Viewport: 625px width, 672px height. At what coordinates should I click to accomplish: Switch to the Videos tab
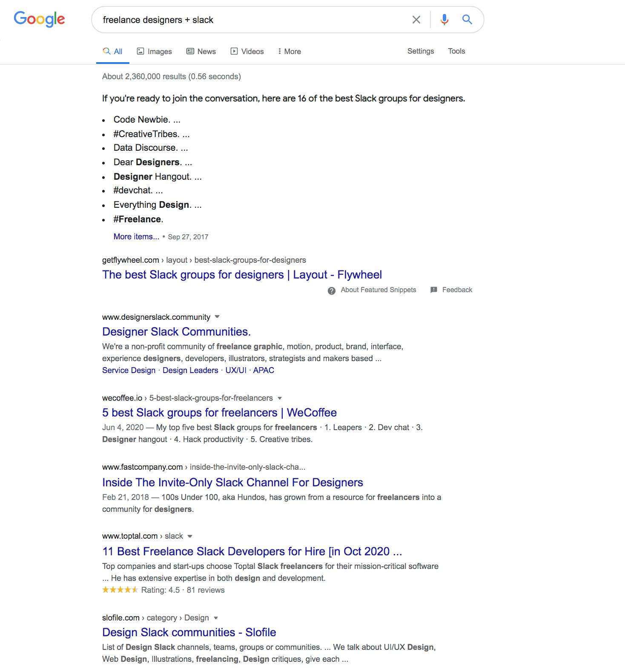[247, 52]
